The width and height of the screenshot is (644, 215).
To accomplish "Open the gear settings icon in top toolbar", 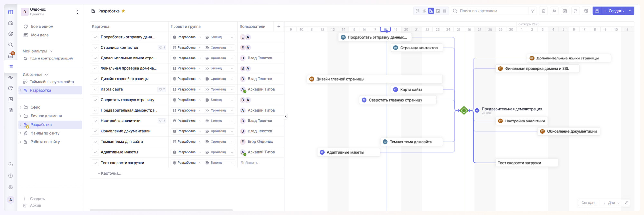I will (586, 11).
